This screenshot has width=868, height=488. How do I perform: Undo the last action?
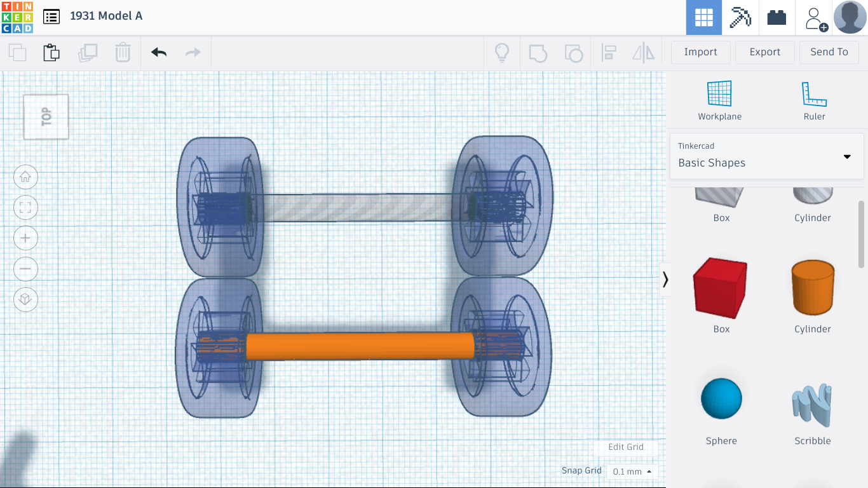coord(158,53)
